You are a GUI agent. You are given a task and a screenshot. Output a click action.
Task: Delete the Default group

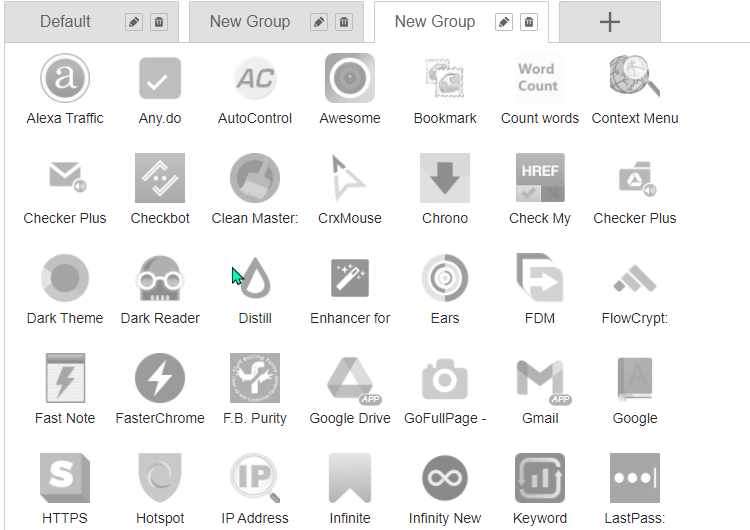(159, 22)
